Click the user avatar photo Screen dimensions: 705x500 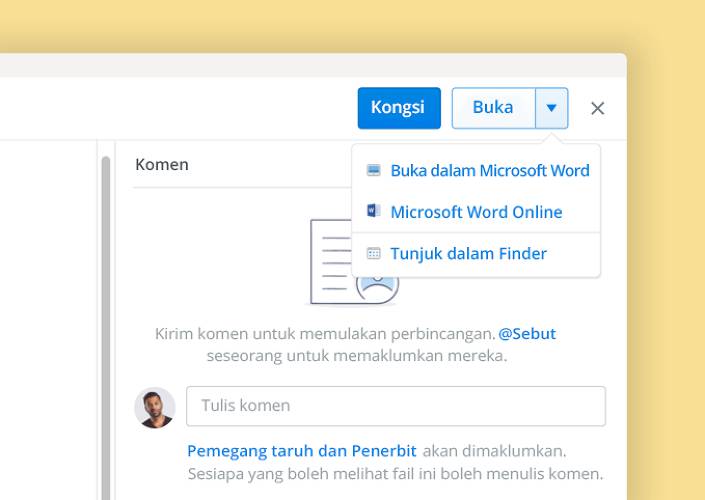click(x=155, y=408)
